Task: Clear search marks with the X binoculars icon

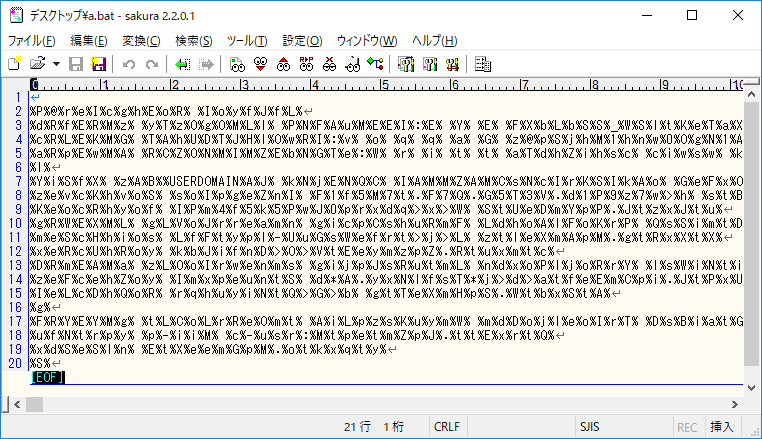Action: [329, 64]
